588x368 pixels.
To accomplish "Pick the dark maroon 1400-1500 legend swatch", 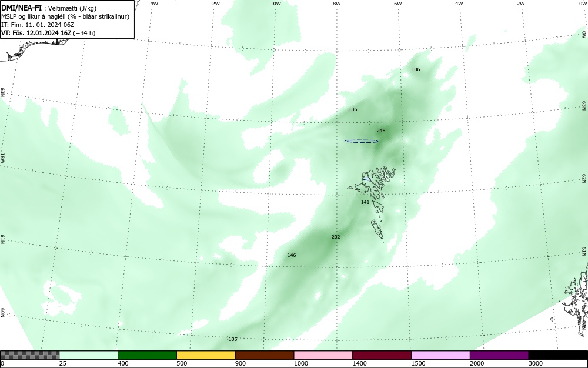I will pos(382,355).
